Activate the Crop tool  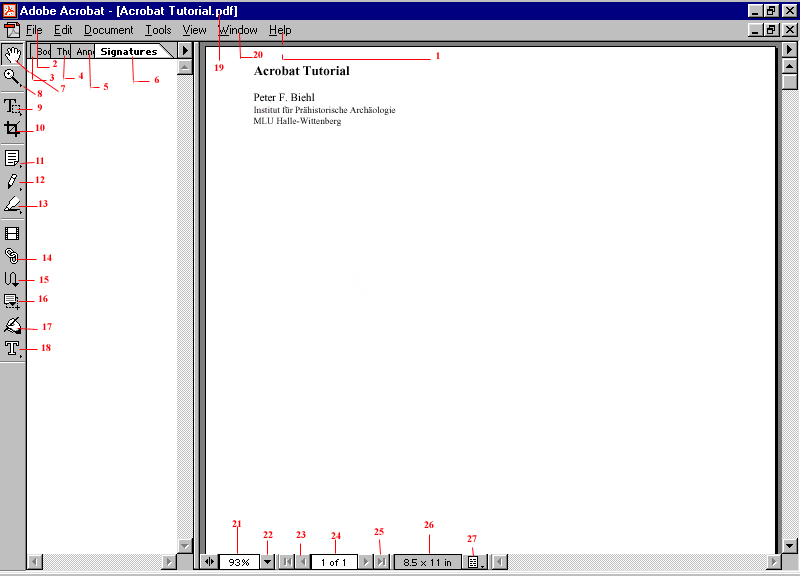[x=12, y=129]
